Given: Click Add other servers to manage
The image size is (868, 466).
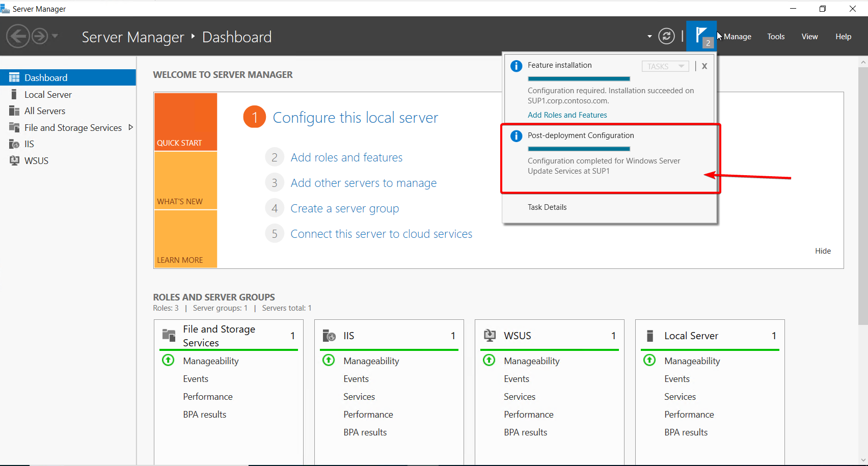Looking at the screenshot, I should (363, 183).
